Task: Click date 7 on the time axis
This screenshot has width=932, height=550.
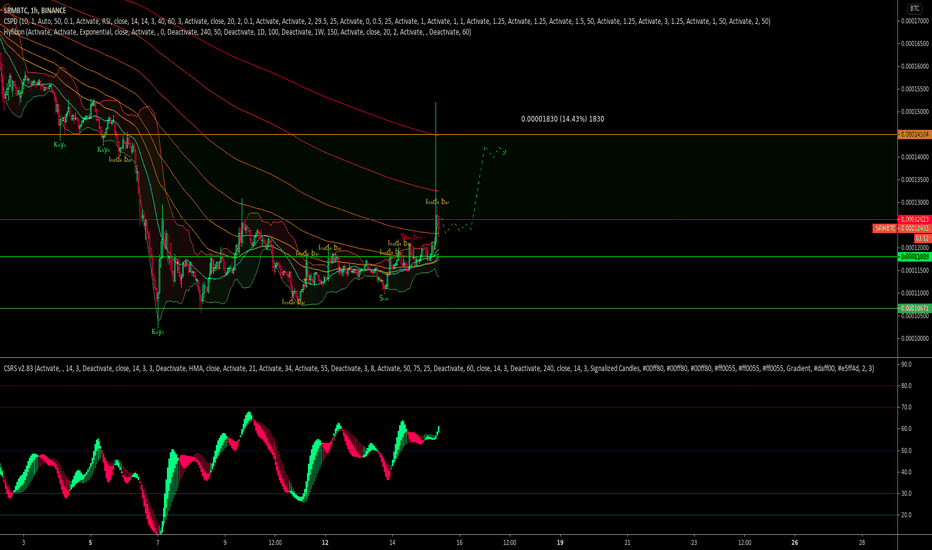Action: (x=158, y=542)
